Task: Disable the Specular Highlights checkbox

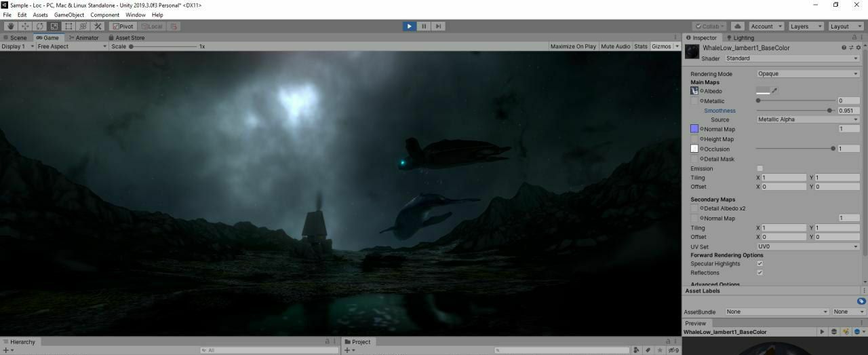Action: [759, 263]
